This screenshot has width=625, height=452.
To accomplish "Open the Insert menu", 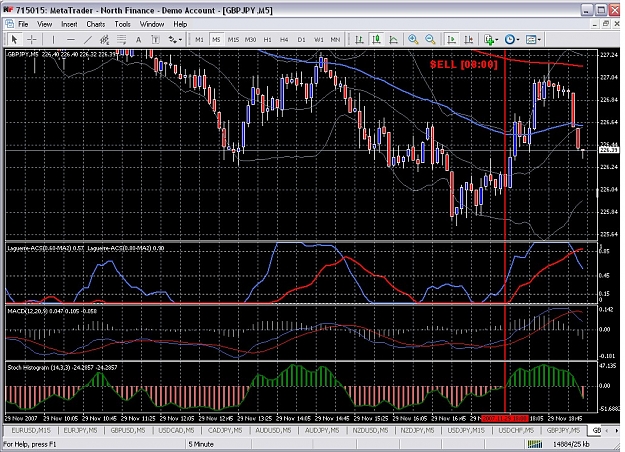I will pyautogui.click(x=69, y=24).
